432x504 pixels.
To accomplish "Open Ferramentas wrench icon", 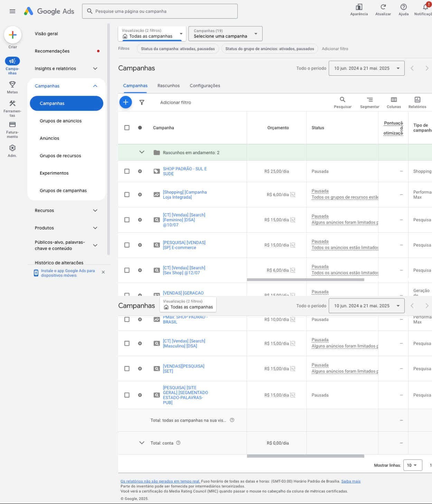I will pyautogui.click(x=12, y=103).
